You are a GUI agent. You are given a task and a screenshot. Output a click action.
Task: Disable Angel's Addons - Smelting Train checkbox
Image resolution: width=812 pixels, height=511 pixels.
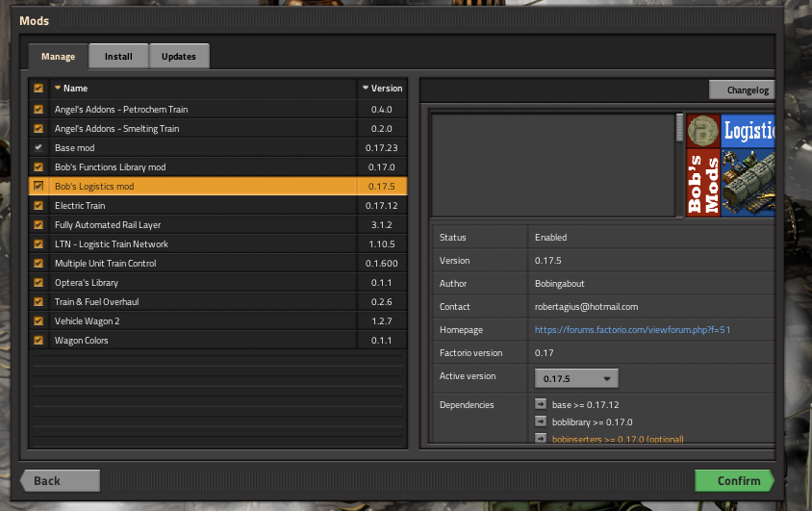pyautogui.click(x=38, y=128)
